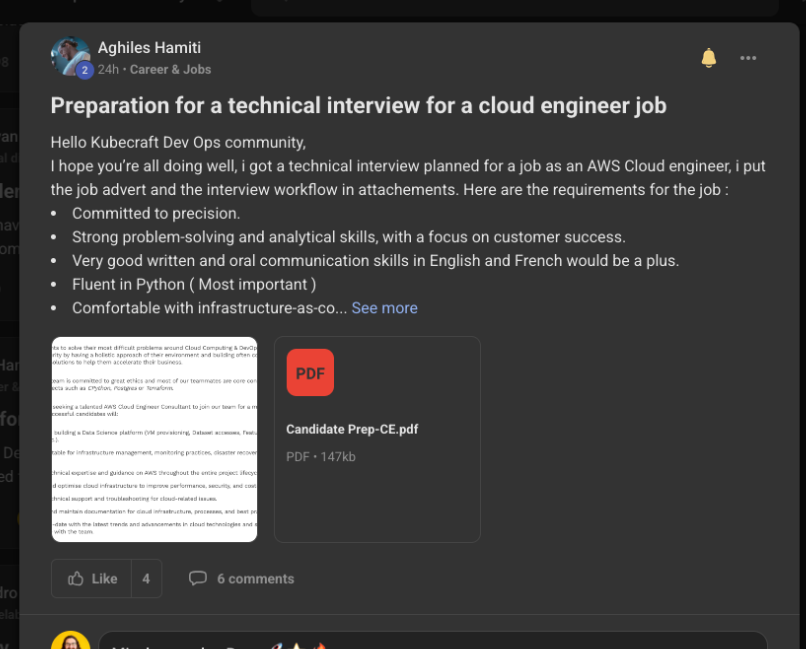Click the commenter's avatar at the bottom
Screen dimensions: 806x649
pyautogui.click(x=70, y=641)
